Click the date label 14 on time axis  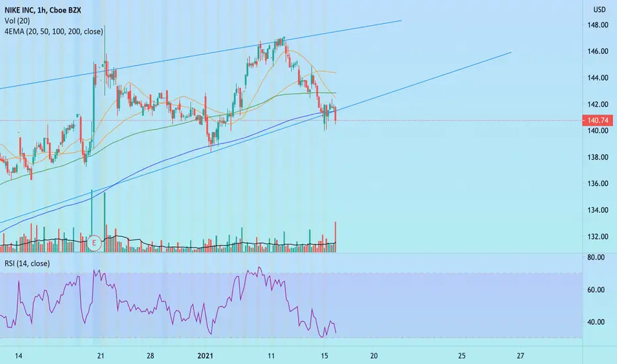(x=18, y=356)
